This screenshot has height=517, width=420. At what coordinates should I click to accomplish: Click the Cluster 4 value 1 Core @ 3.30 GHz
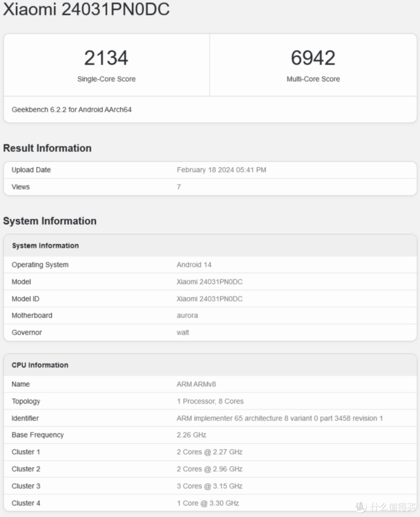click(207, 503)
